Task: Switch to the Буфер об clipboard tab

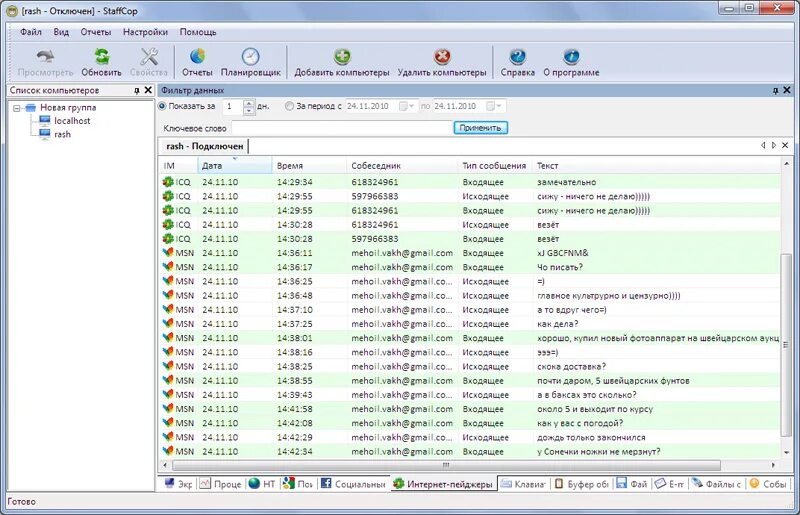Action: (582, 484)
